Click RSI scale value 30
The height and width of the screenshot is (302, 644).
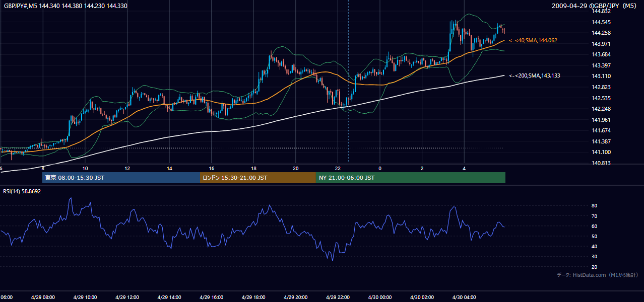coord(594,257)
